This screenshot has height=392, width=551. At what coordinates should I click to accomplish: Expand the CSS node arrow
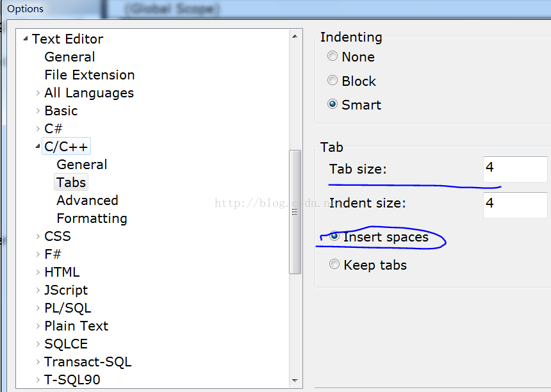pyautogui.click(x=38, y=236)
